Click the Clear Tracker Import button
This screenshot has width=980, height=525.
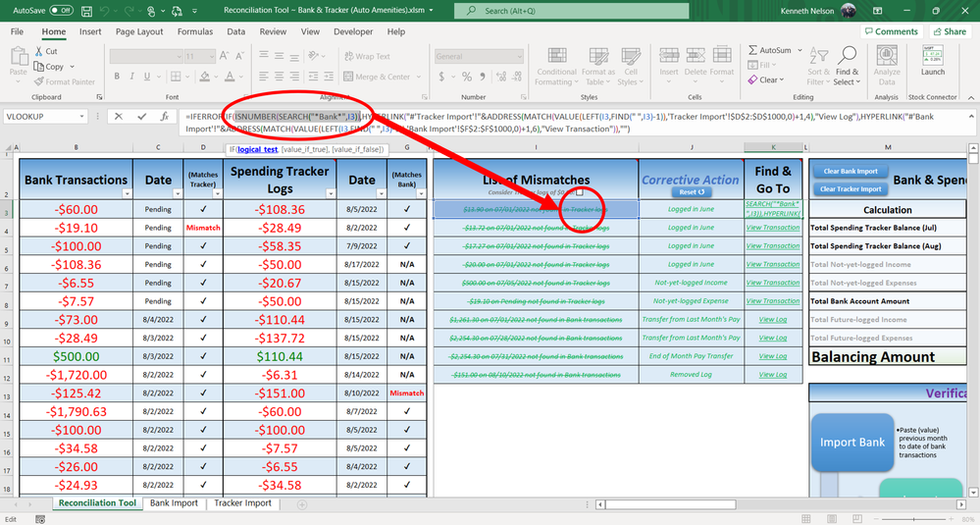pyautogui.click(x=850, y=188)
